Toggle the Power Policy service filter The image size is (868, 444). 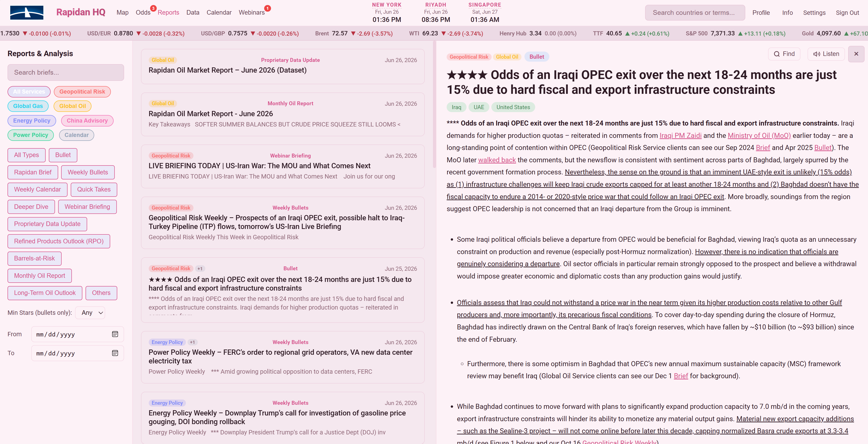coord(31,135)
